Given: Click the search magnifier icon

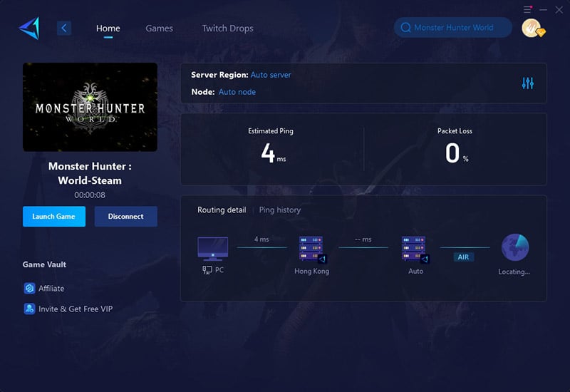Looking at the screenshot, I should point(405,28).
